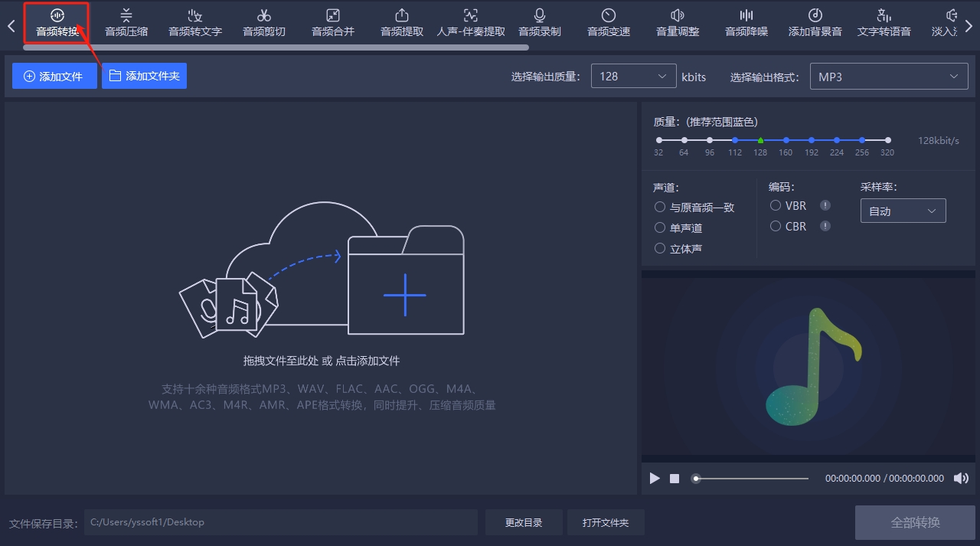Image resolution: width=980 pixels, height=546 pixels.
Task: Set quality slider to 320
Action: point(887,140)
